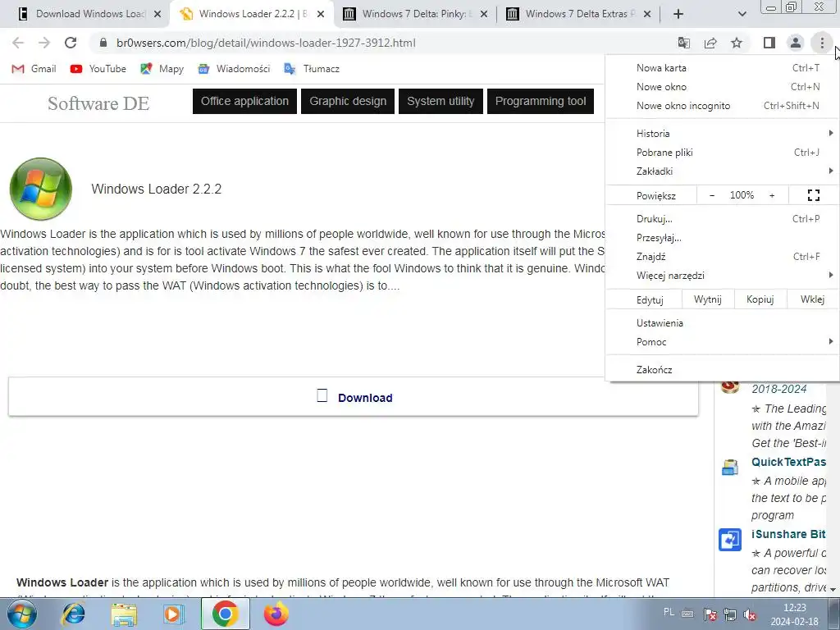This screenshot has height=630, width=840.
Task: Open the Office application category
Action: tap(244, 101)
